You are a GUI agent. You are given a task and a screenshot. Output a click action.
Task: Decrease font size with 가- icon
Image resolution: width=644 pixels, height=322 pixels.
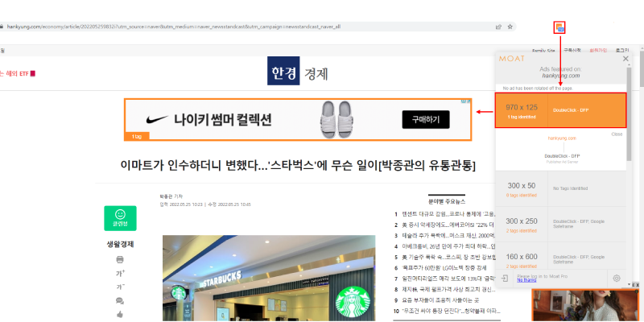tap(120, 287)
